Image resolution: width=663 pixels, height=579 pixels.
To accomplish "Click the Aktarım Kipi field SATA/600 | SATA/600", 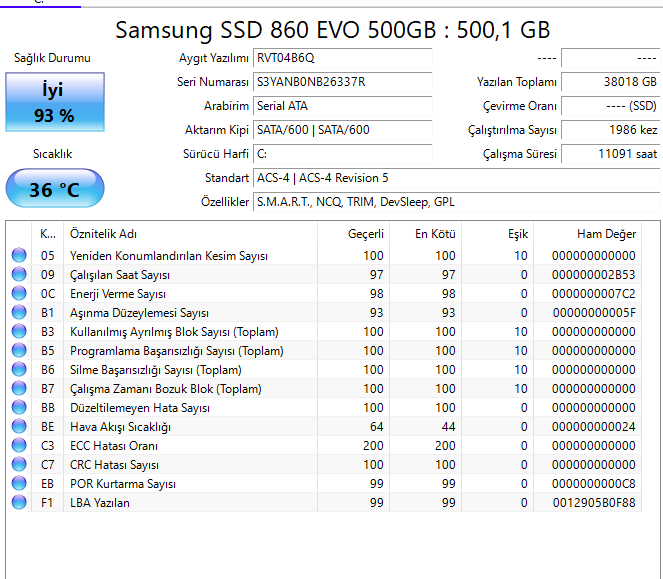I will pyautogui.click(x=342, y=130).
